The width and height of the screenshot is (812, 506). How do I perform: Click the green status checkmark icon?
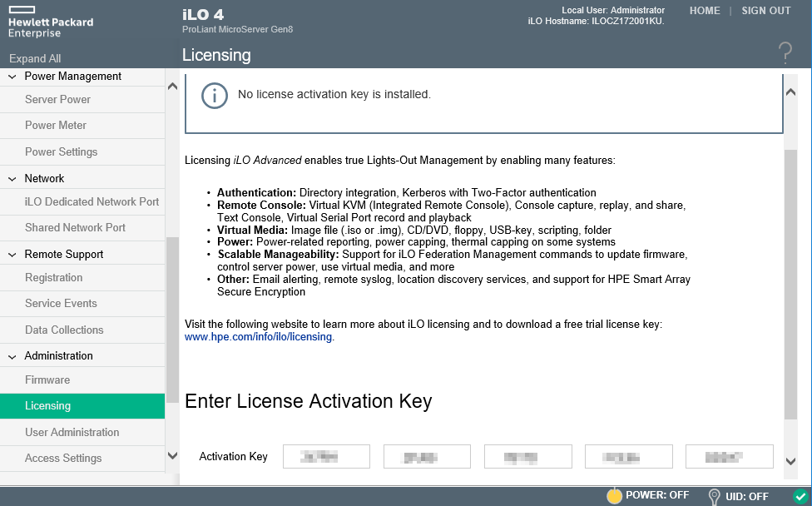click(800, 496)
